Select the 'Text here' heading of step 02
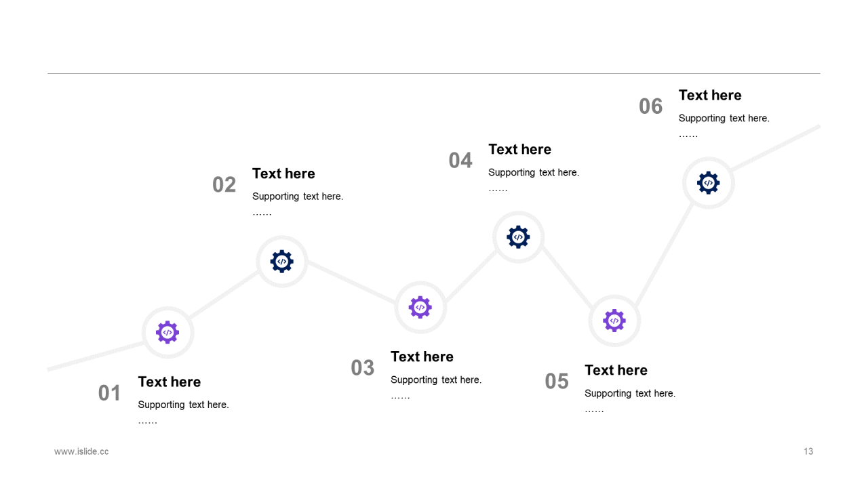Image resolution: width=868 pixels, height=488 pixels. pyautogui.click(x=283, y=174)
